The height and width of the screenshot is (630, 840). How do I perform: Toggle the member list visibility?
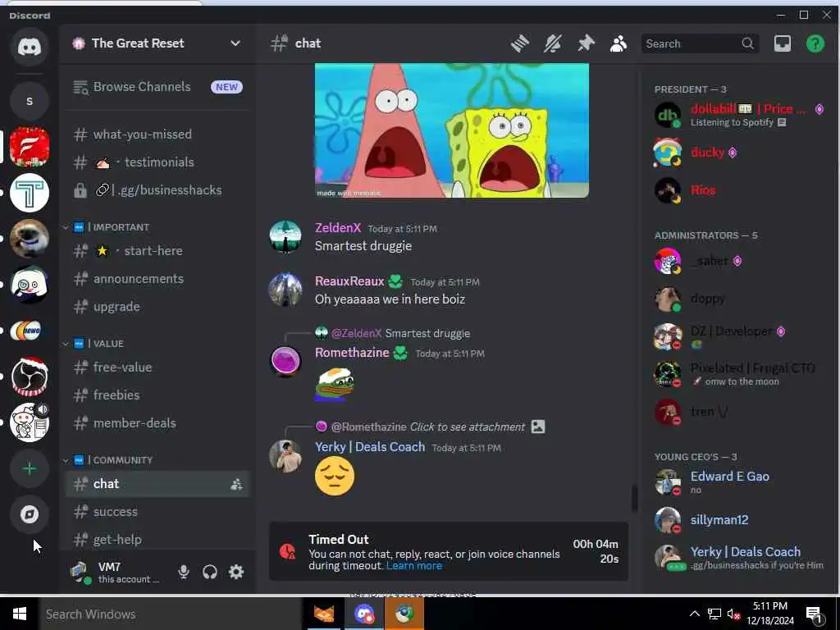[x=619, y=43]
